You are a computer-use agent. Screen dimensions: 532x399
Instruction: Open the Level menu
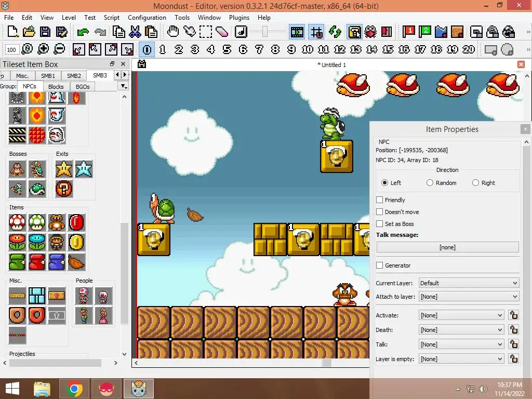[69, 18]
